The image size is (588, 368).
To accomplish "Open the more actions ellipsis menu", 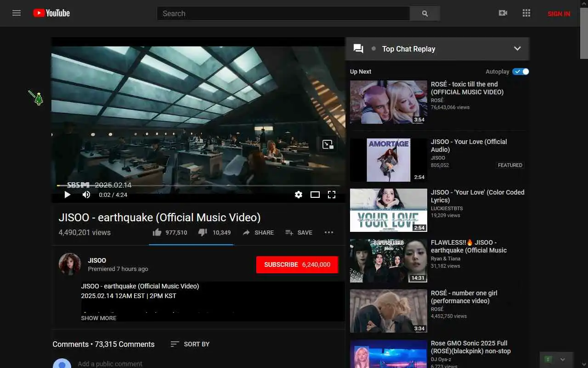I will pos(329,232).
